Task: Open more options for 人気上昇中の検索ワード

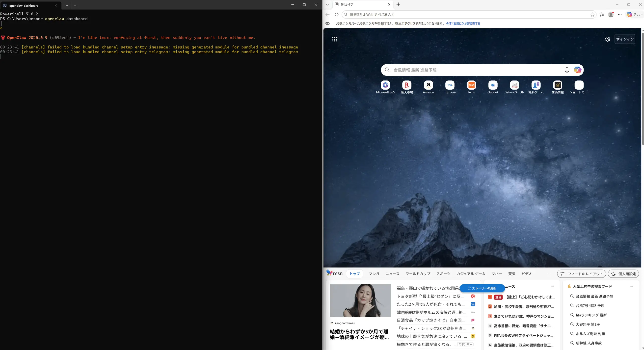Action: click(x=631, y=286)
